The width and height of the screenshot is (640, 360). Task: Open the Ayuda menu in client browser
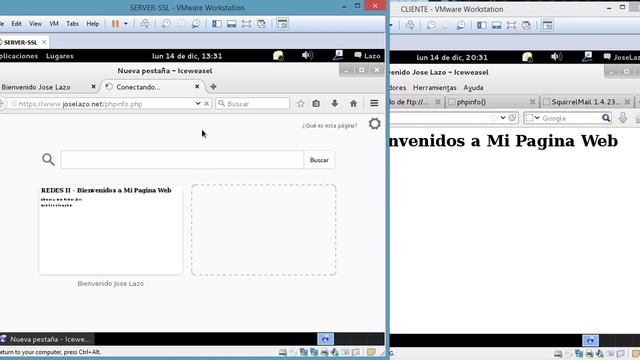(x=473, y=88)
